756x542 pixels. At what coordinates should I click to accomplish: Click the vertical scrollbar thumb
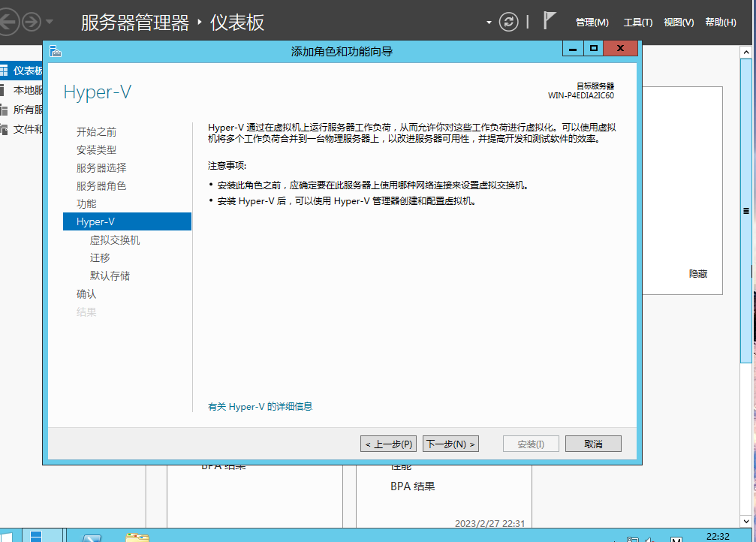pyautogui.click(x=746, y=210)
